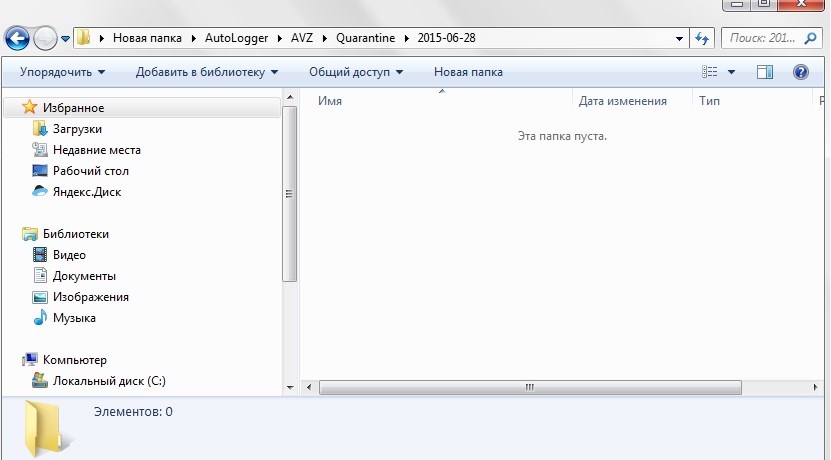Expand the arrow after Quarantine breadcrumb

[x=406, y=39]
